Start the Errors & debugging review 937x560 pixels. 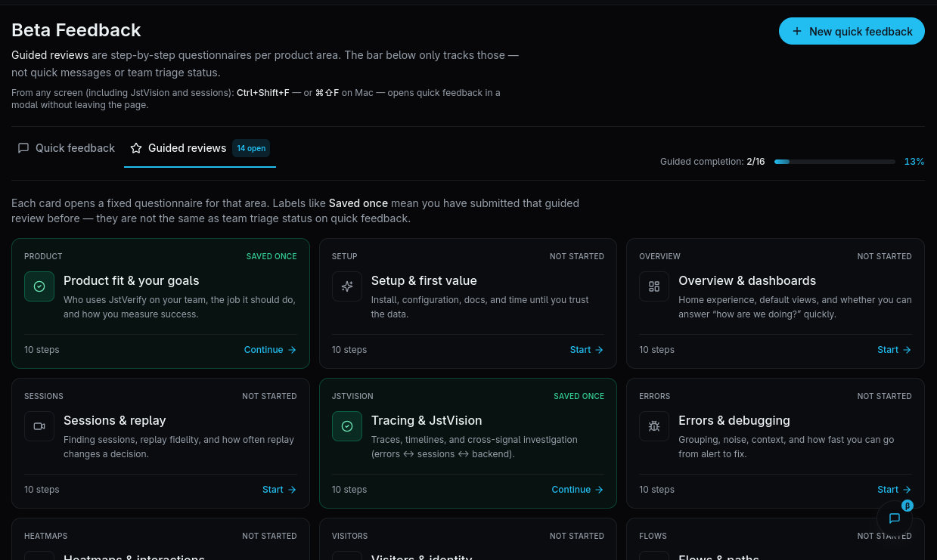click(x=895, y=490)
